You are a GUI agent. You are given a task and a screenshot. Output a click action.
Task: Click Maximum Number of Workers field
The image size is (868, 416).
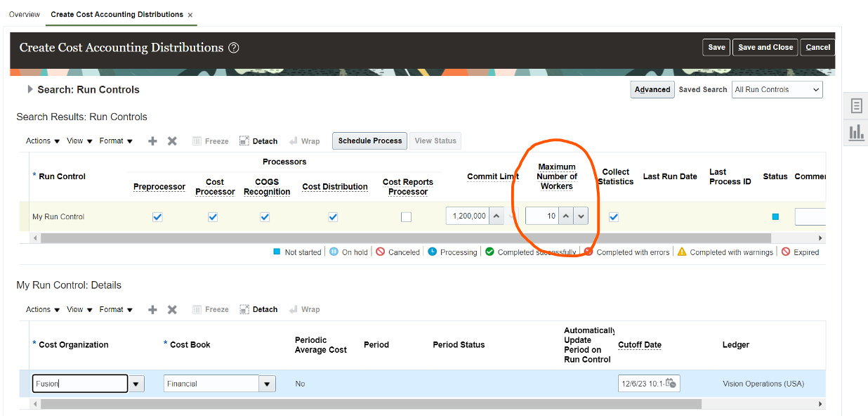[x=542, y=216]
